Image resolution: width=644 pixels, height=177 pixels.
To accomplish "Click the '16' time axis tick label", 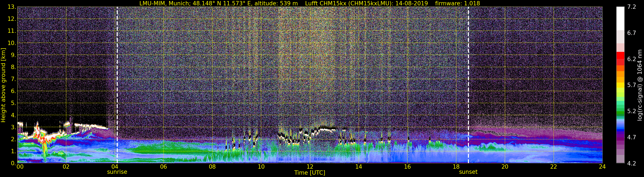I will tap(407, 167).
